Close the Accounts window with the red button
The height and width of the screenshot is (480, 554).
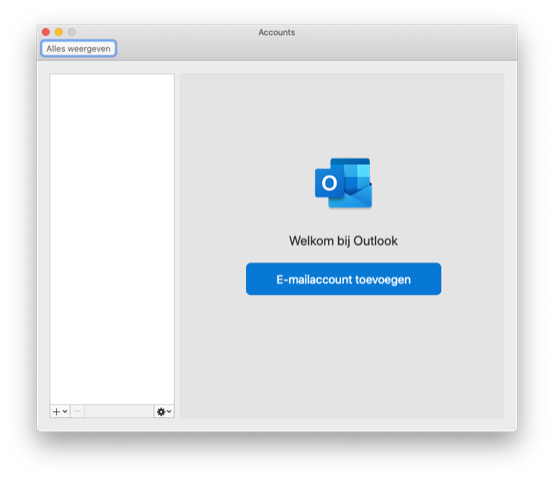[x=46, y=32]
